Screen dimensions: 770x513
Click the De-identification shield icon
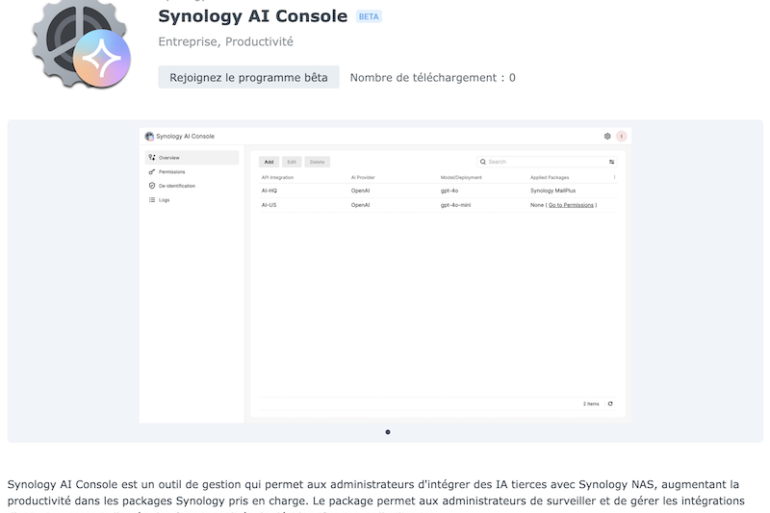152,186
